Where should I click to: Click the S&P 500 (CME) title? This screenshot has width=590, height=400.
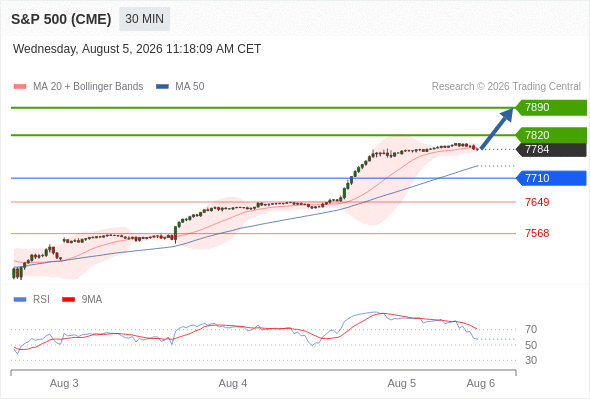tap(61, 19)
